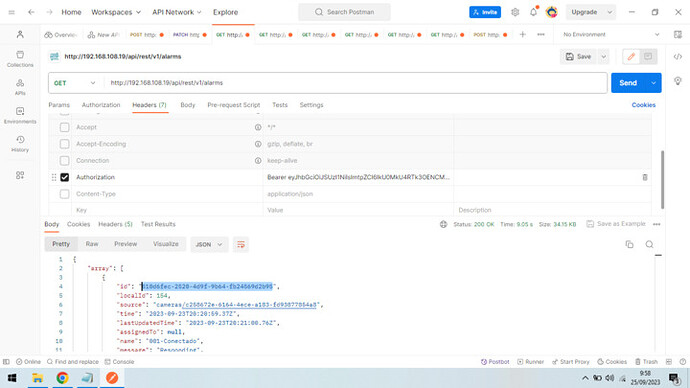Click the Invite button

[x=485, y=12]
